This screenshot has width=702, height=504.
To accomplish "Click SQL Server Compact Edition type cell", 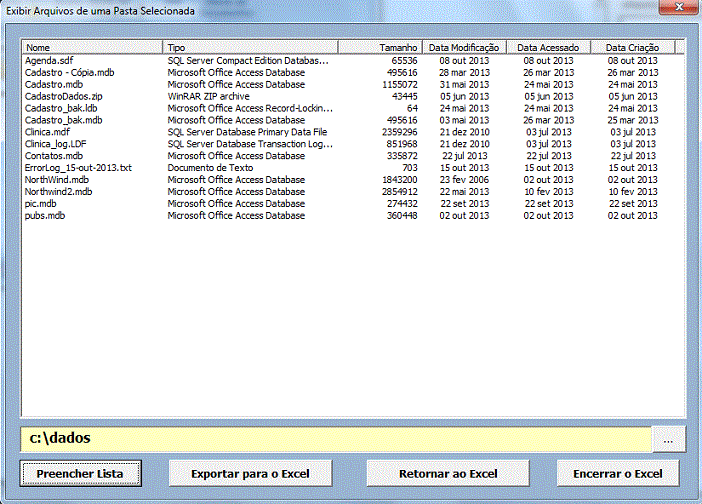I will (x=248, y=60).
